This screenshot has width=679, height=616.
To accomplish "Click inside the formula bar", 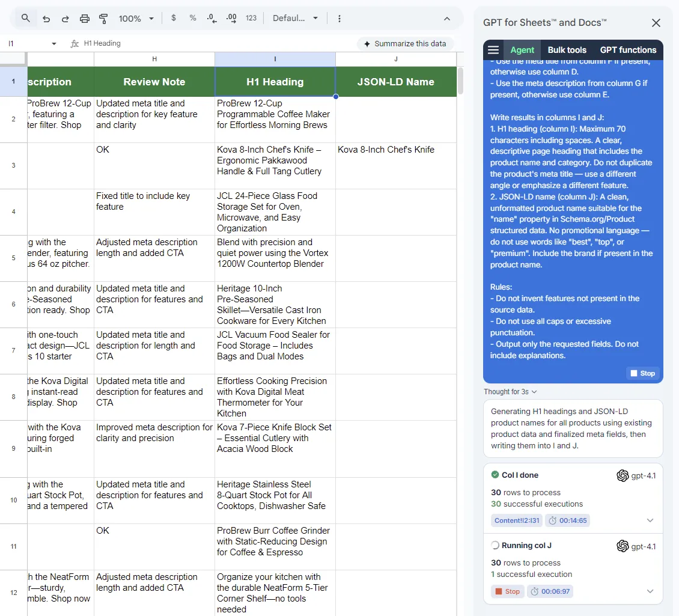I will tap(180, 43).
